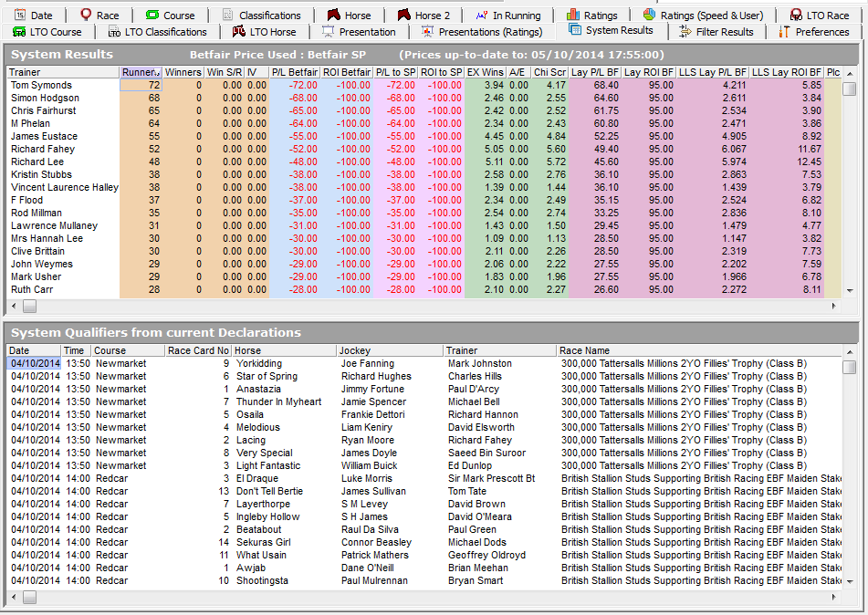Click trainer Sir Mark Prescott Bt
Screen dimensions: 868x615
point(492,478)
